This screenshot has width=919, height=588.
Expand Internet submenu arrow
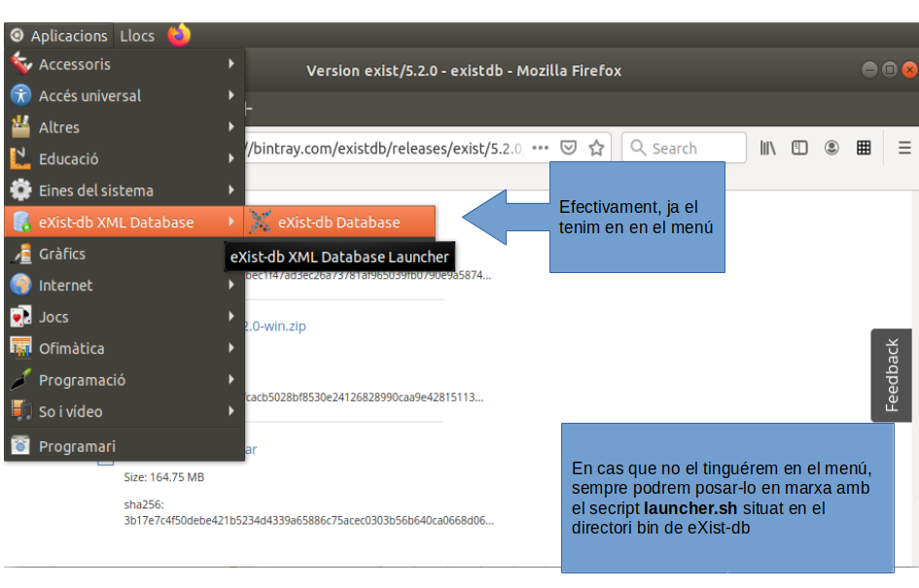click(231, 285)
